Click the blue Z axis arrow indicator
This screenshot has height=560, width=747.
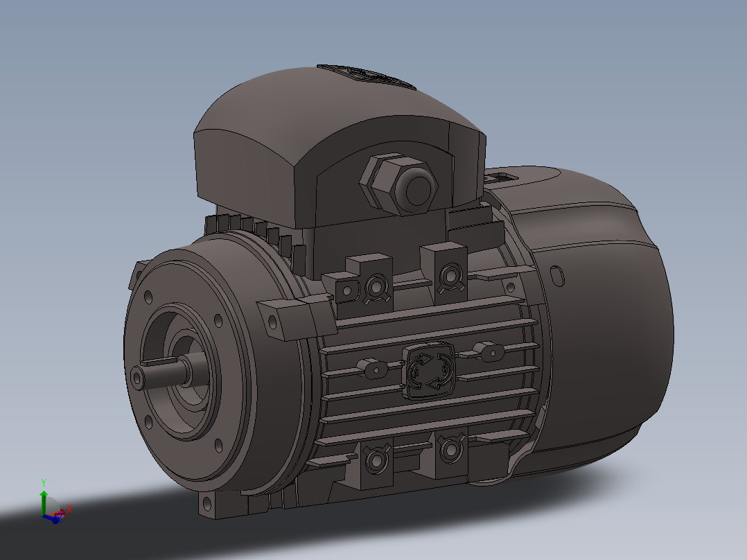tap(55, 520)
